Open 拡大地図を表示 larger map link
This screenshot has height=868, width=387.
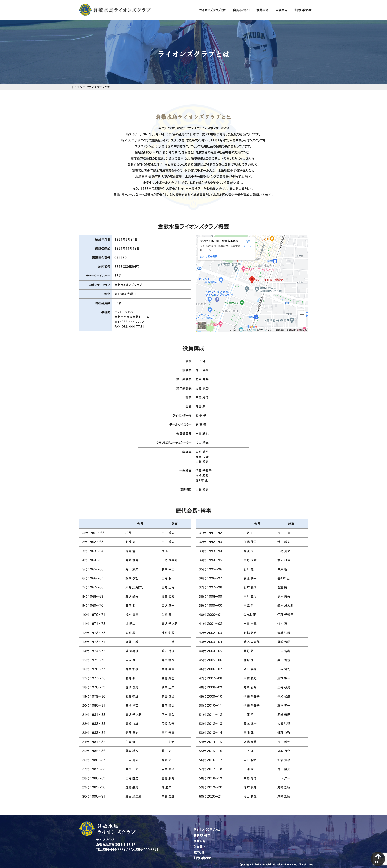coord(209,256)
